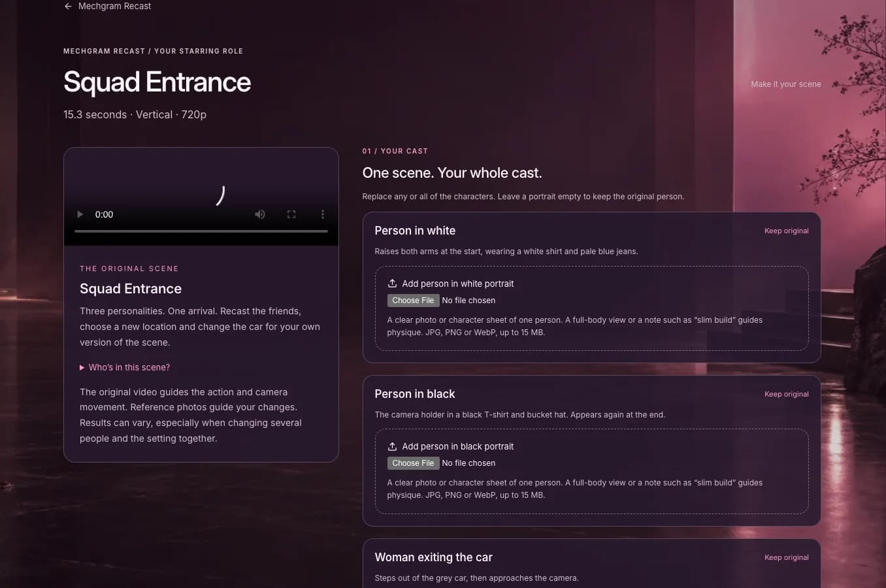Keep original for Person in black
This screenshot has height=588, width=886.
tap(786, 394)
